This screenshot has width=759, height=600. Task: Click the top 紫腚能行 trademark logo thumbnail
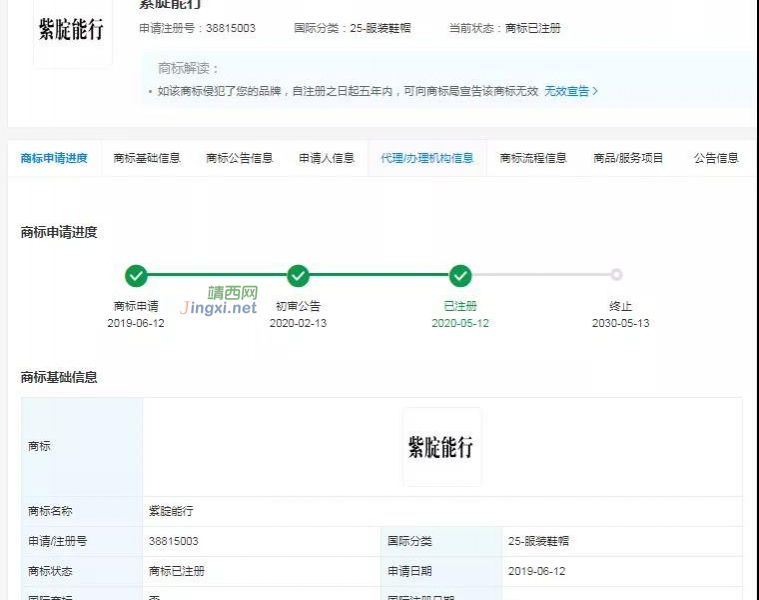pos(72,31)
